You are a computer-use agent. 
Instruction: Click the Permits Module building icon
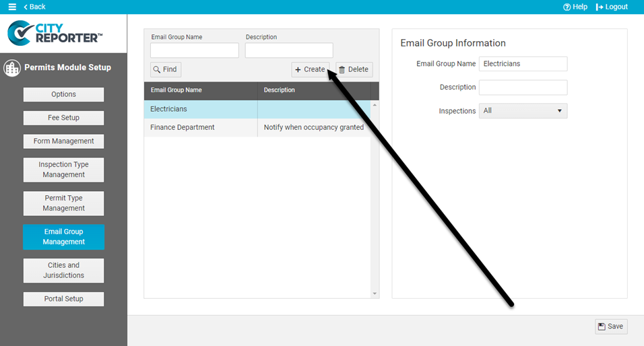pos(12,68)
